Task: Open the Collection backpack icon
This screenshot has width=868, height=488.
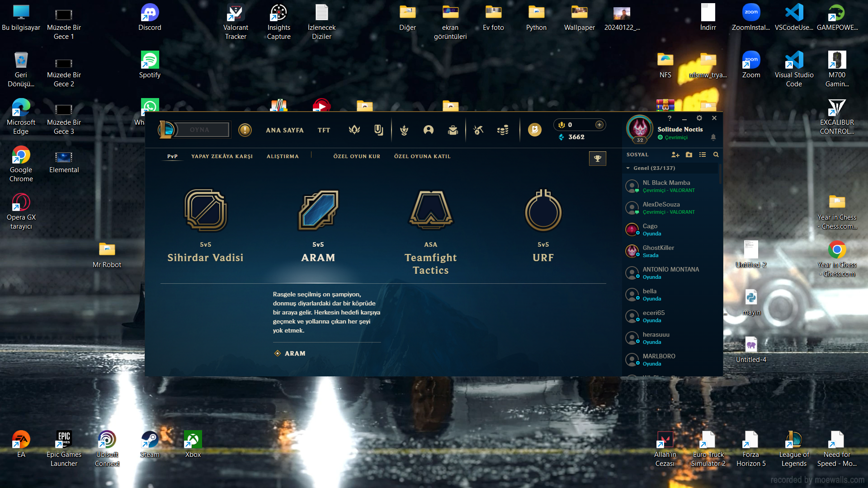Action: pos(453,130)
